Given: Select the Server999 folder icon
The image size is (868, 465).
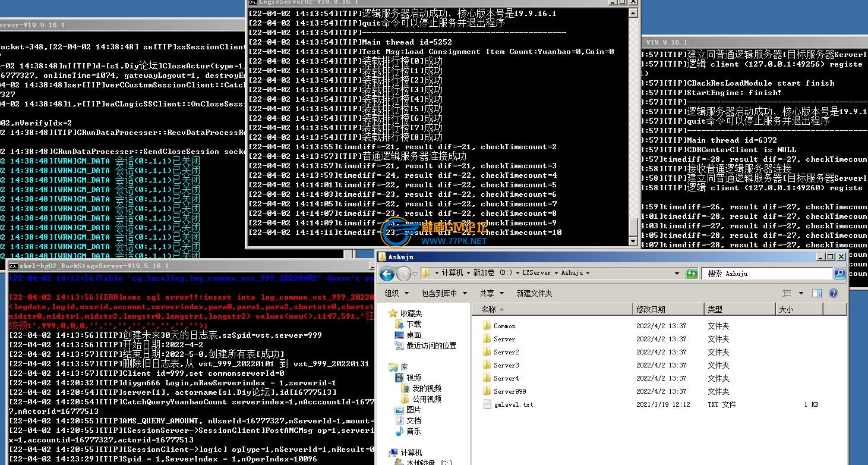Looking at the screenshot, I should tap(487, 391).
